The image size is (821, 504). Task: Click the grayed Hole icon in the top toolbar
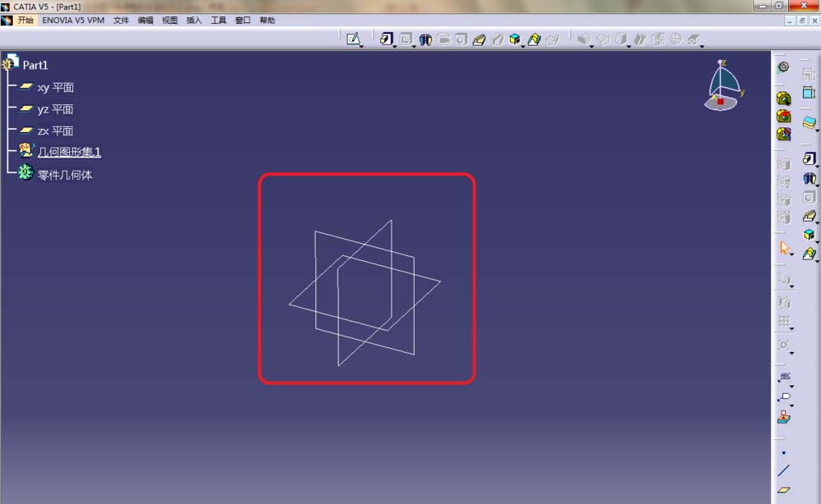461,39
